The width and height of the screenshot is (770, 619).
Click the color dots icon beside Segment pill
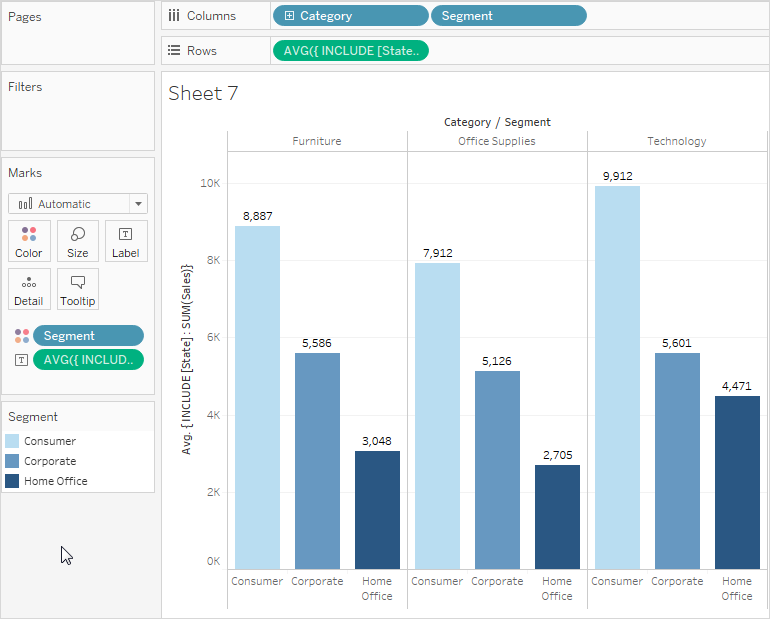[22, 336]
